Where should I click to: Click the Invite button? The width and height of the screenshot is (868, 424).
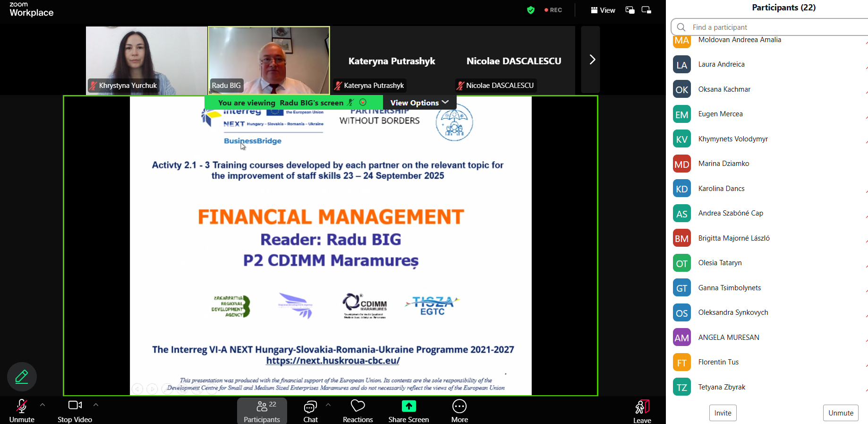723,413
